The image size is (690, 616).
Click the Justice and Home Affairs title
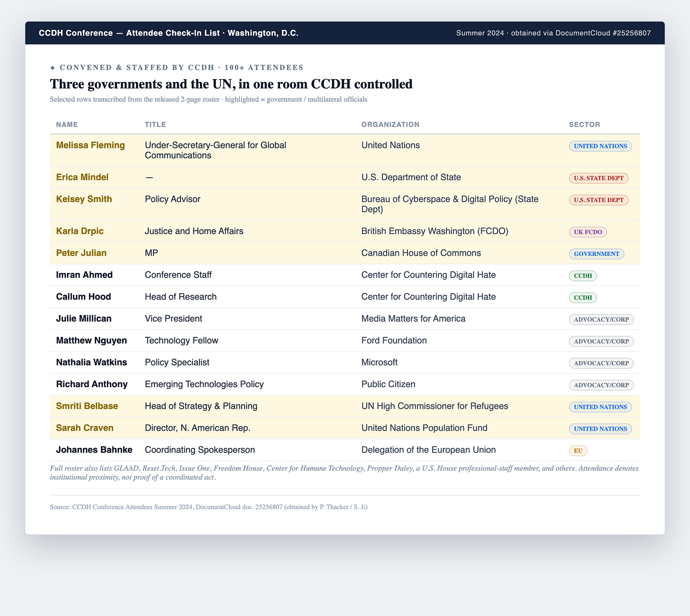(x=194, y=231)
